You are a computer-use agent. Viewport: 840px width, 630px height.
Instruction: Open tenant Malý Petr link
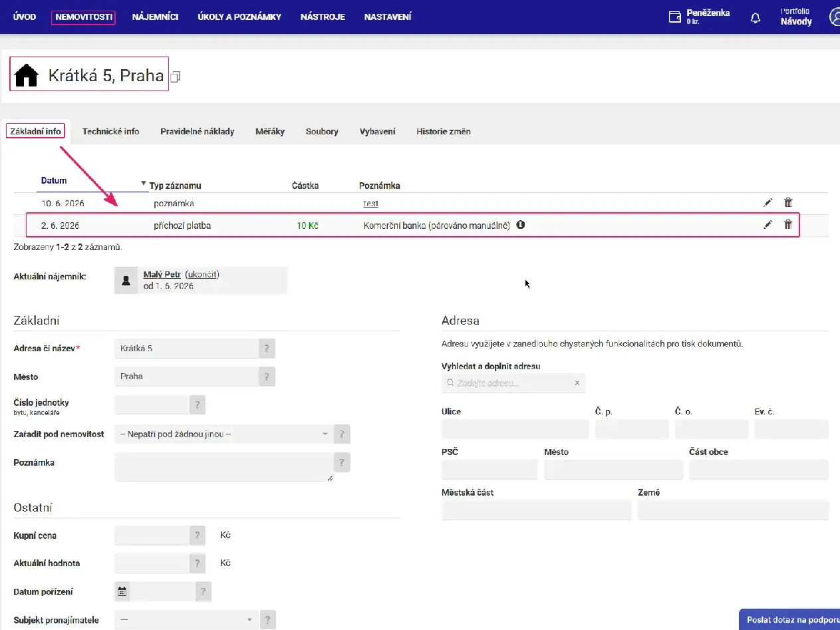coord(162,274)
